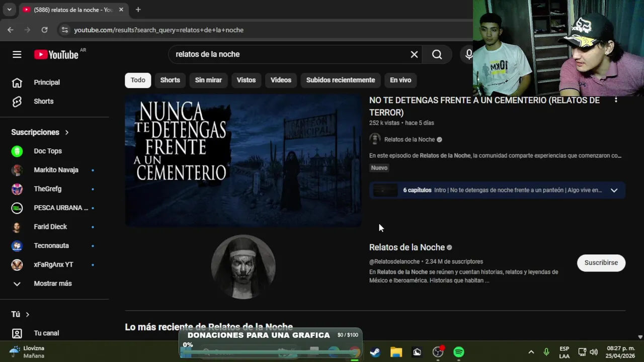
Task: Open OBS Studio from the taskbar
Action: point(438,352)
